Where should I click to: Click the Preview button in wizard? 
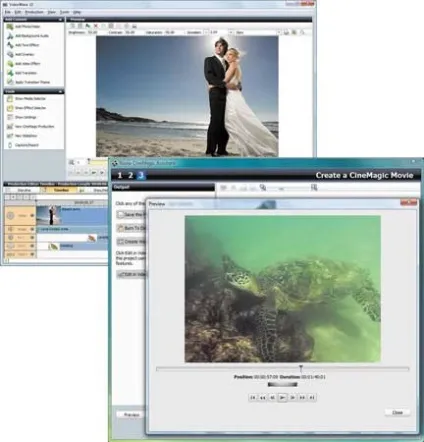pyautogui.click(x=131, y=415)
